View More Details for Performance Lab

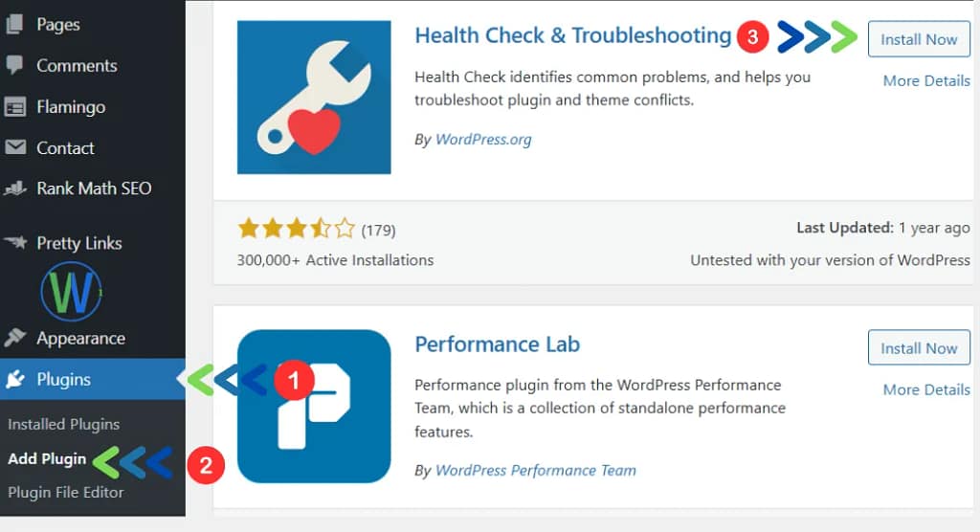(x=925, y=389)
